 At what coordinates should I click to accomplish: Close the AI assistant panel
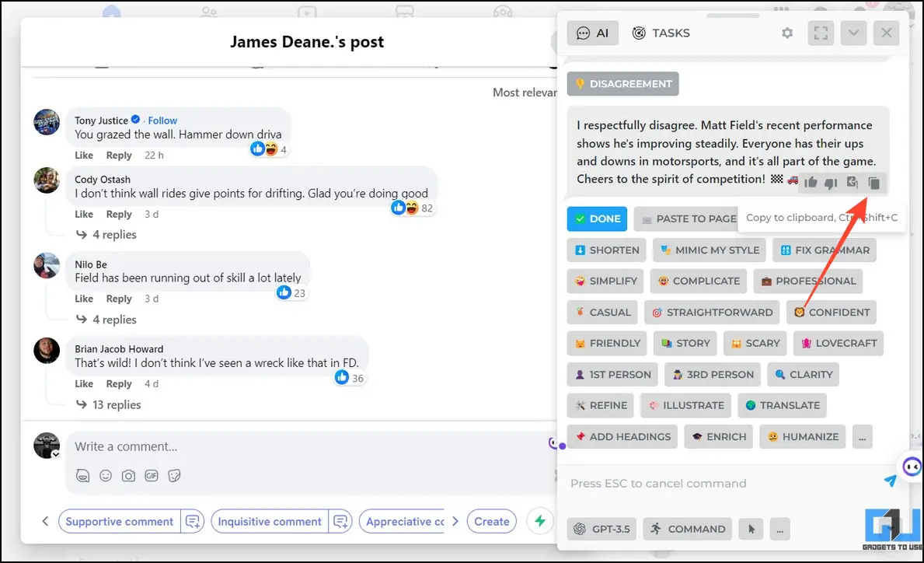pos(886,33)
